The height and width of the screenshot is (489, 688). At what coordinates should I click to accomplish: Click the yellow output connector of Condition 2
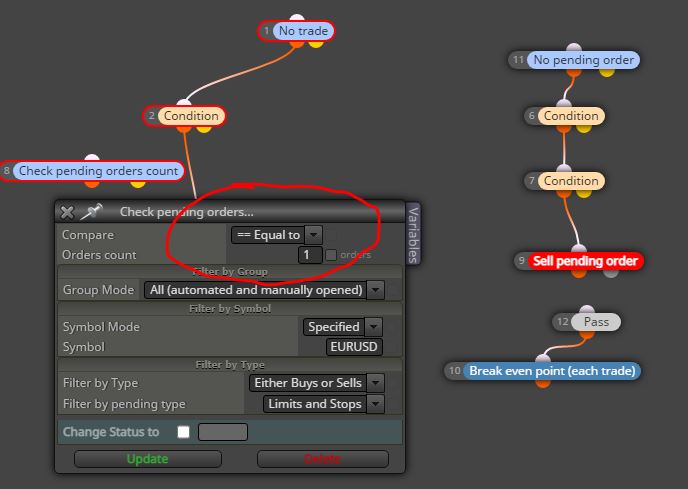point(204,129)
